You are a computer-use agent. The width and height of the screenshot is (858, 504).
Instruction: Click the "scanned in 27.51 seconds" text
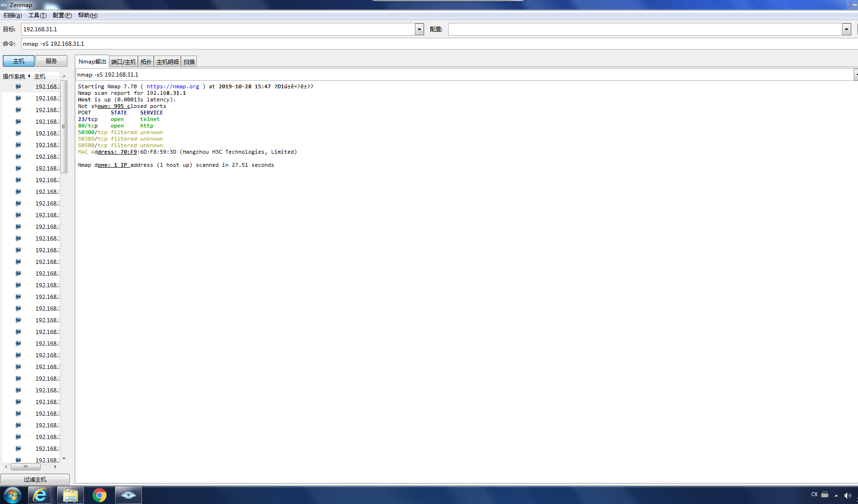tap(235, 165)
